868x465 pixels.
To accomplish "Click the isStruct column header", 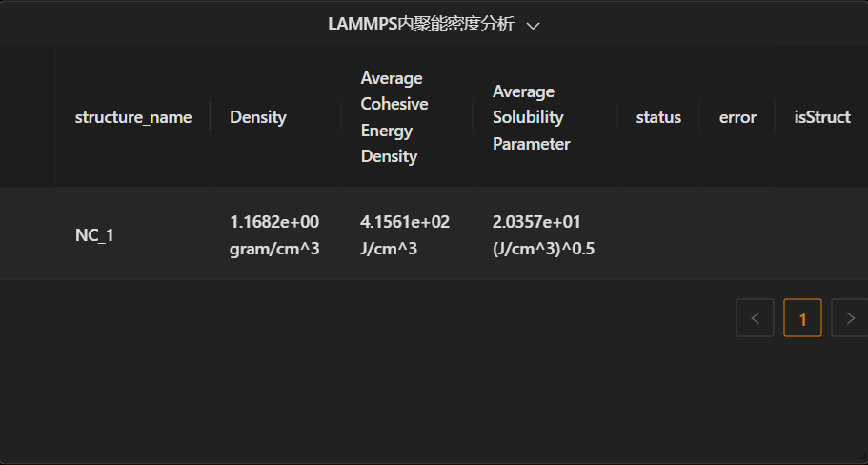I will coord(821,117).
